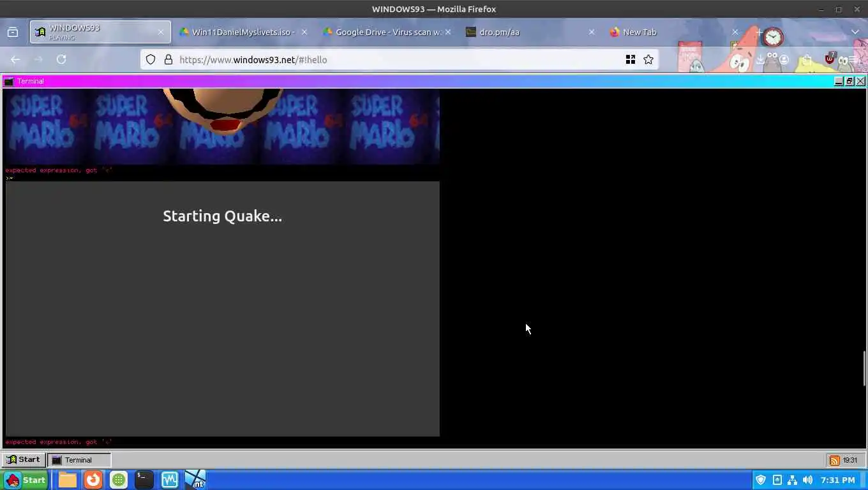The height and width of the screenshot is (490, 868).
Task: Open the Firefox hamburger application menu
Action: [853, 59]
